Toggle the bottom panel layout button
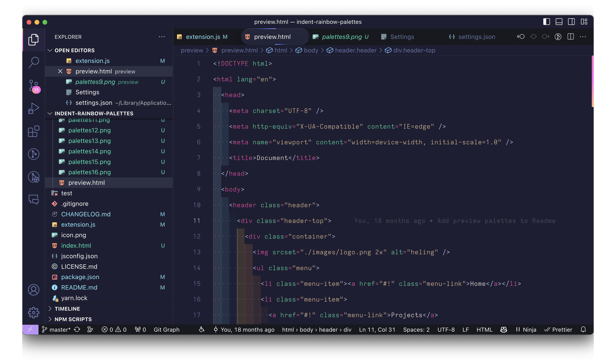The height and width of the screenshot is (364, 616). click(x=559, y=22)
